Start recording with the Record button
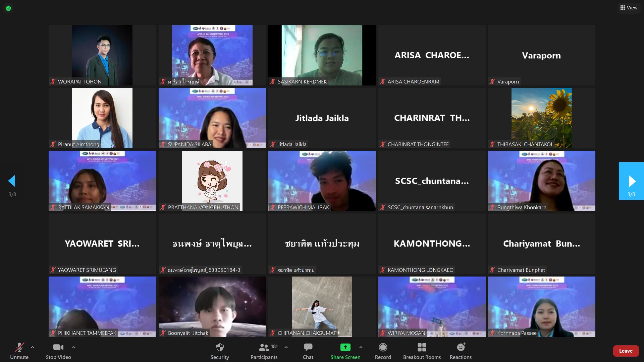This screenshot has width=644, height=362. point(383,351)
